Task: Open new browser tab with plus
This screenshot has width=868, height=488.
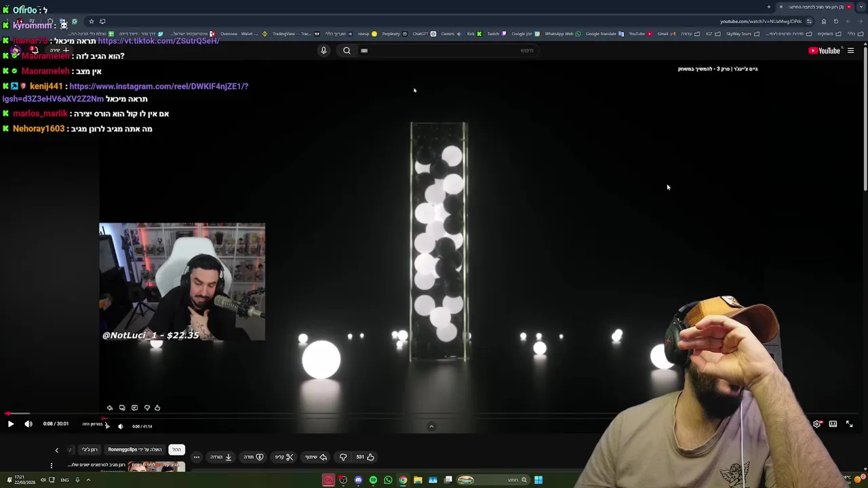Action: pyautogui.click(x=769, y=7)
